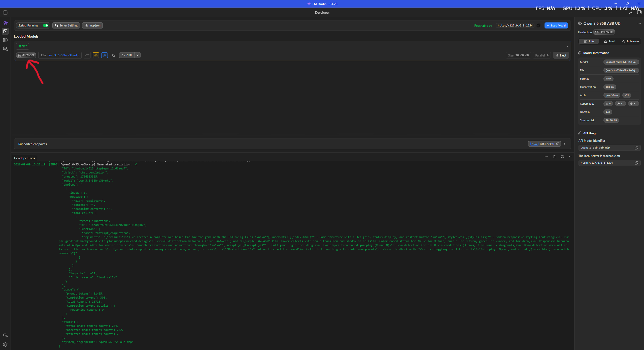Open the mcp.json file button

(x=92, y=25)
